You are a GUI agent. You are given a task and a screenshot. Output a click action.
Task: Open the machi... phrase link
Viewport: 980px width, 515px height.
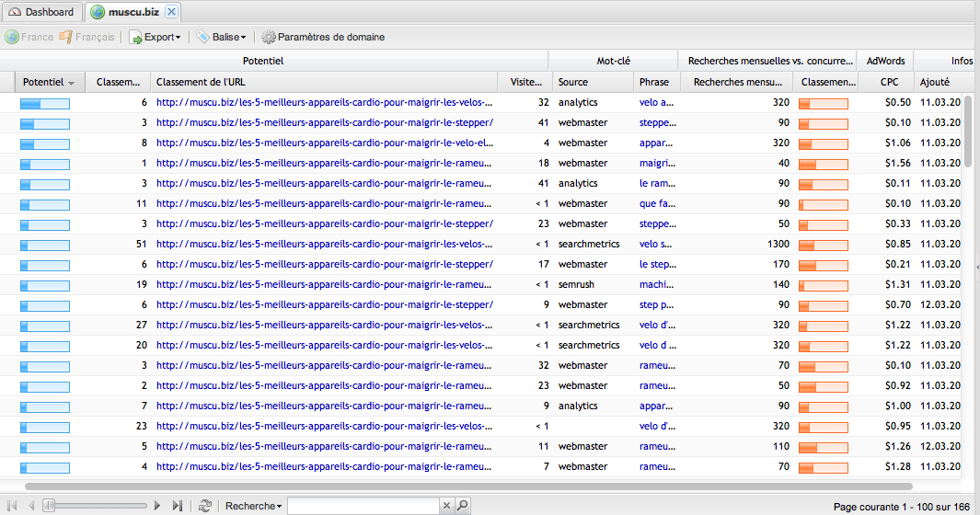[656, 284]
